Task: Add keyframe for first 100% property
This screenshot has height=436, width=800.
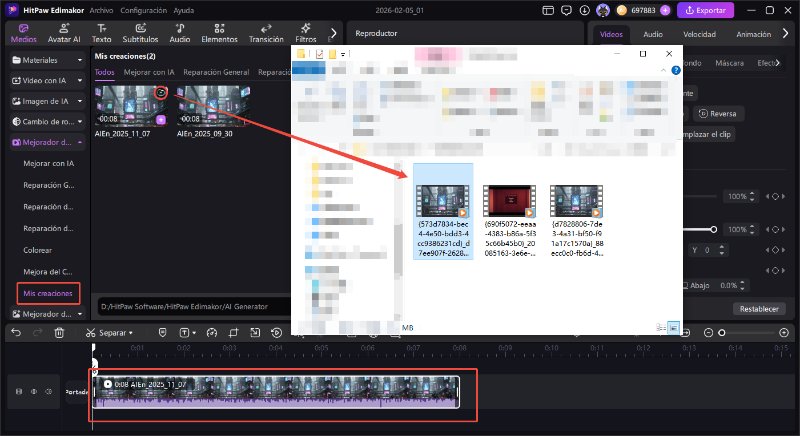Action: point(775,196)
